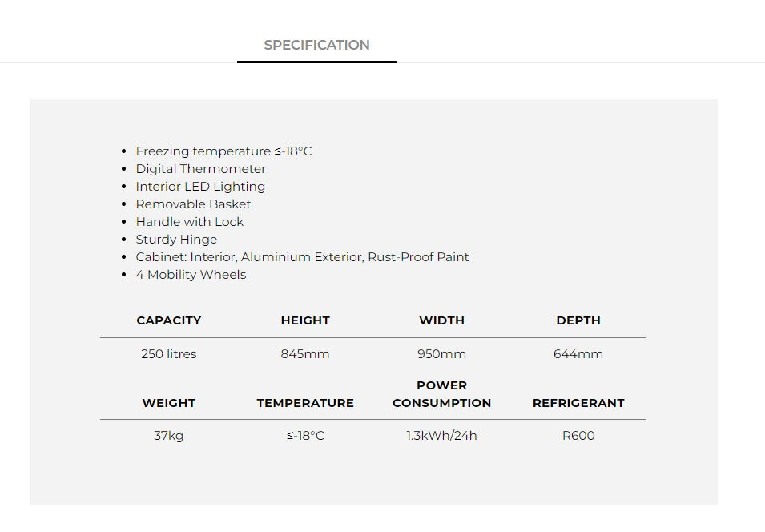Screen dimensions: 765x532
Task: Click the POWER CONSUMPTION header
Action: [441, 394]
